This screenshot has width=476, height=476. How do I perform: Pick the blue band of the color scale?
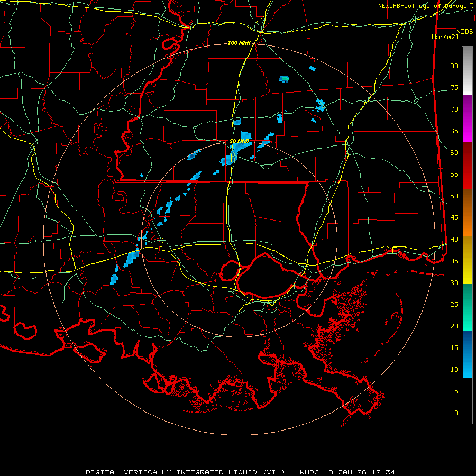[x=467, y=354]
